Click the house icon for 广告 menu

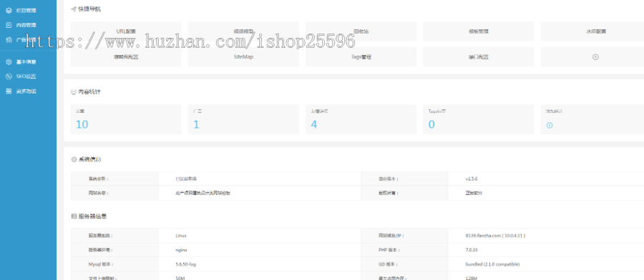tap(9, 40)
